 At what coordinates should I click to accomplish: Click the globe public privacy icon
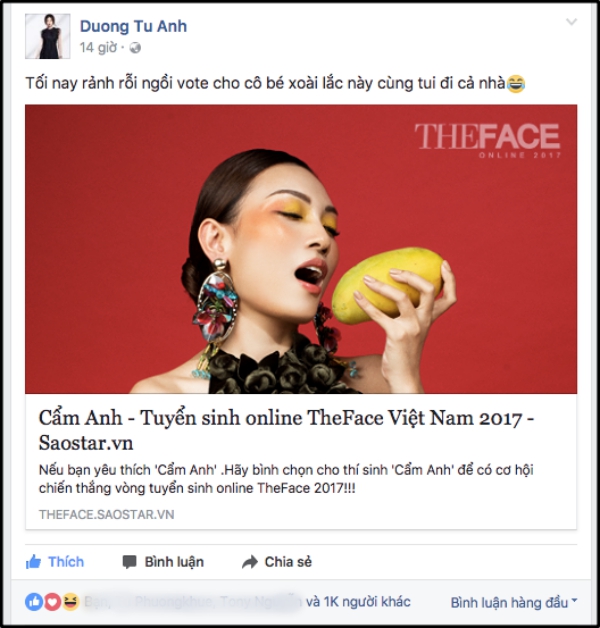click(x=135, y=48)
